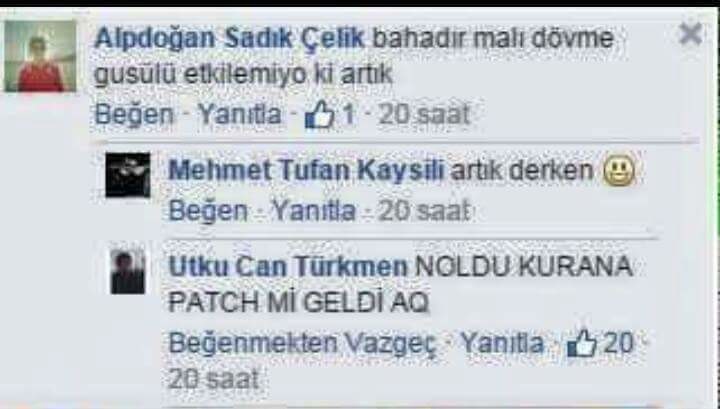Like Alpdoğan's comment with Beğen

[134, 114]
